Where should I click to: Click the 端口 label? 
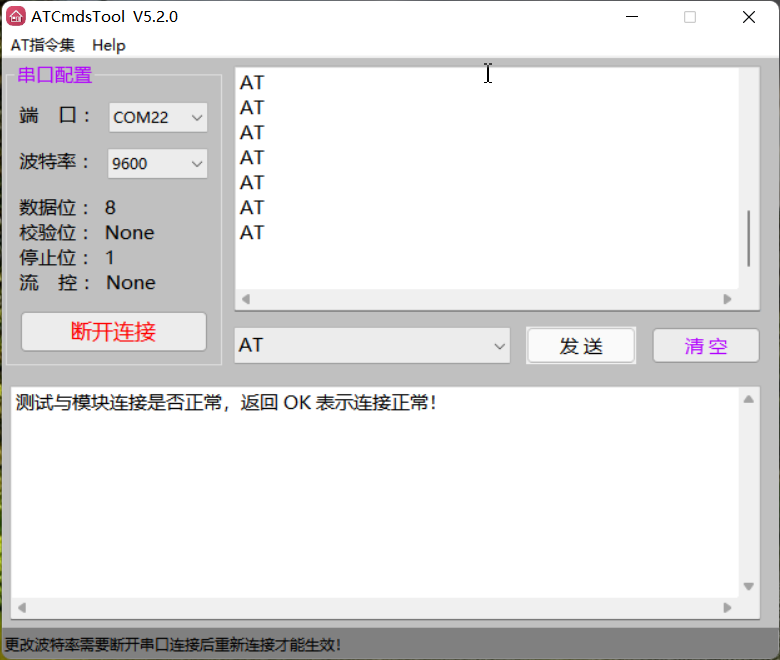[x=54, y=115]
